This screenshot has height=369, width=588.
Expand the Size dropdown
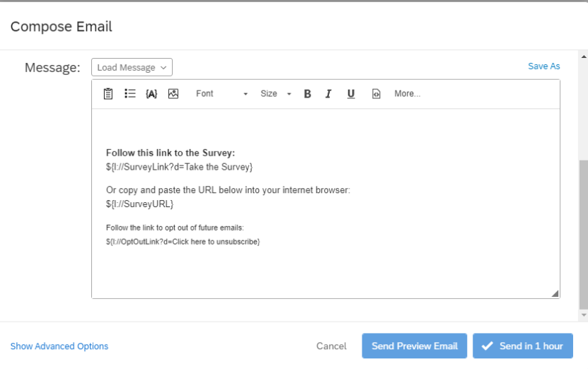pyautogui.click(x=275, y=93)
